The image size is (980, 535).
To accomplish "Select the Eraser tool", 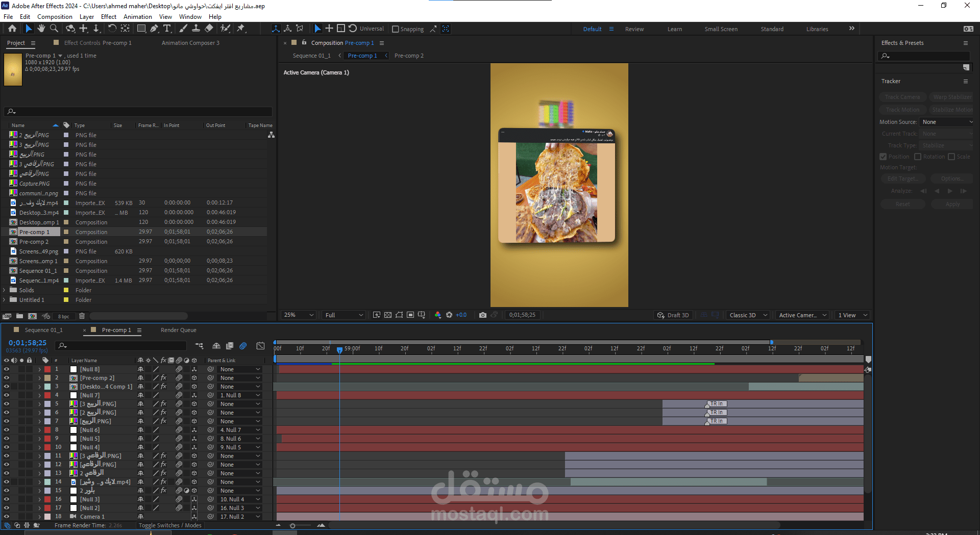I will click(x=209, y=29).
